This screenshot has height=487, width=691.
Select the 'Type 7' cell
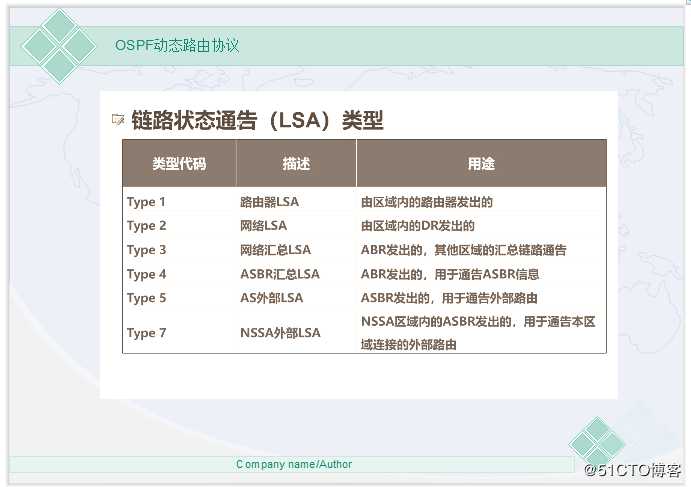click(x=146, y=333)
